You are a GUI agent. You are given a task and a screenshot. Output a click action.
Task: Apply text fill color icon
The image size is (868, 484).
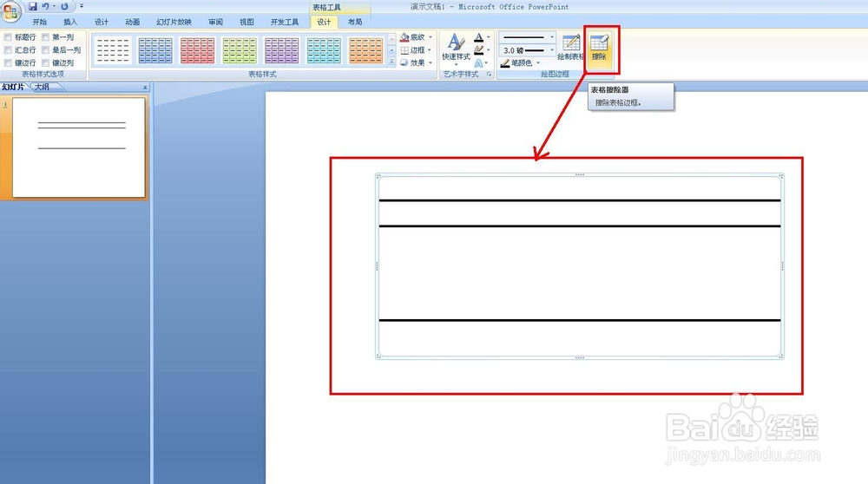(479, 37)
